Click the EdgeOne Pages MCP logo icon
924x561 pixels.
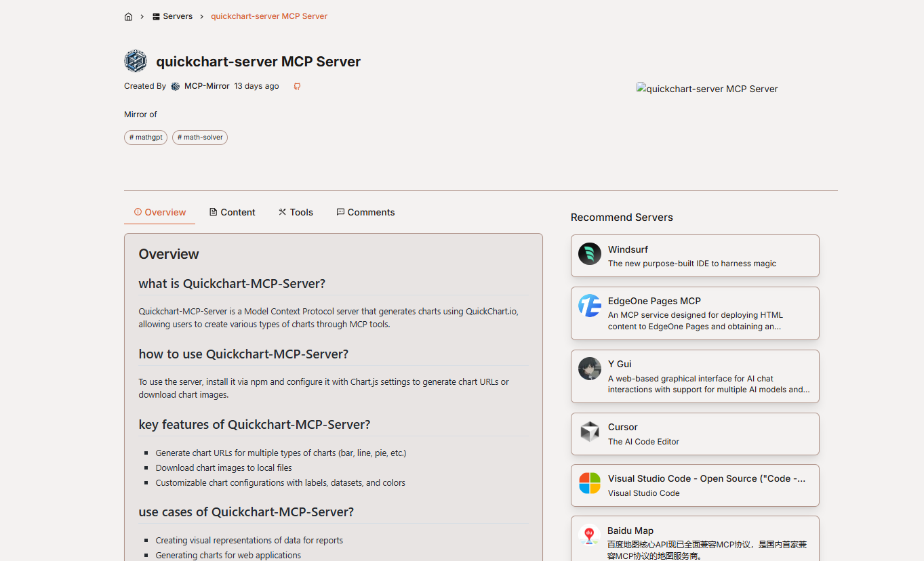(590, 306)
